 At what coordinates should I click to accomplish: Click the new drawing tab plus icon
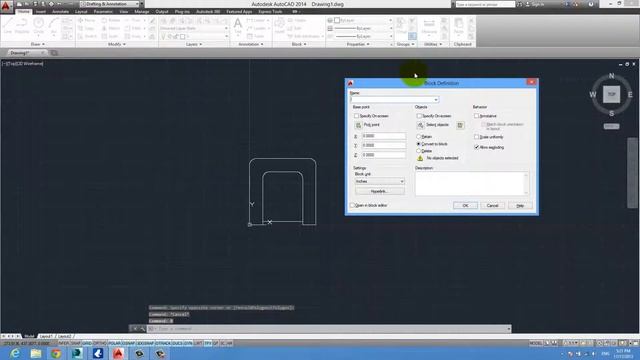point(54,53)
